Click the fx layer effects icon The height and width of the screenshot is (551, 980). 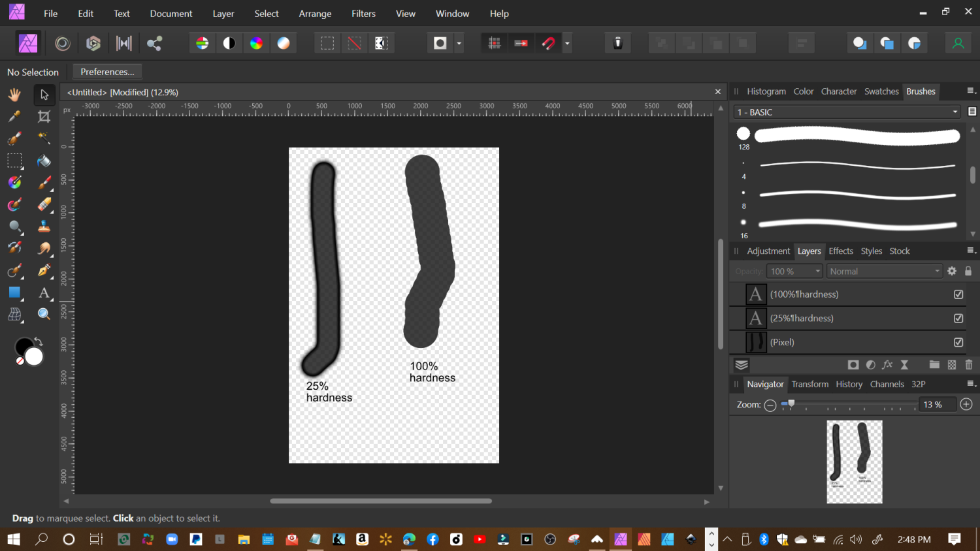887,364
